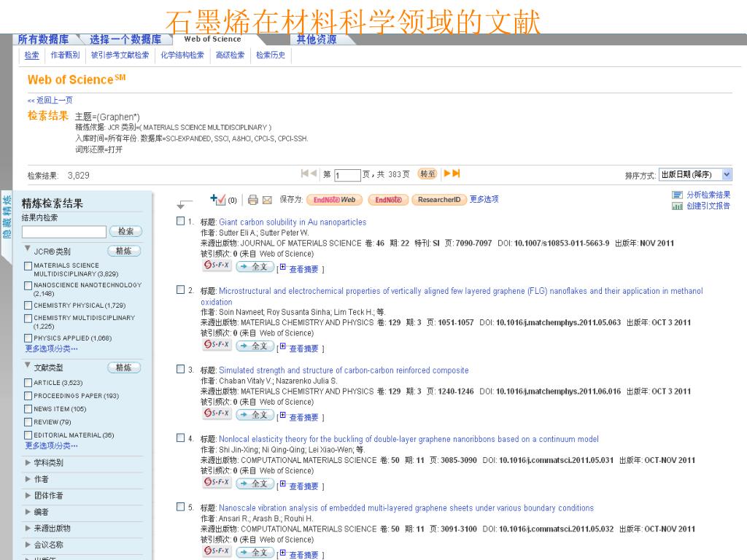Viewport: 747px width, 560px height.
Task: Expand the 团体作者 section
Action: (x=28, y=495)
